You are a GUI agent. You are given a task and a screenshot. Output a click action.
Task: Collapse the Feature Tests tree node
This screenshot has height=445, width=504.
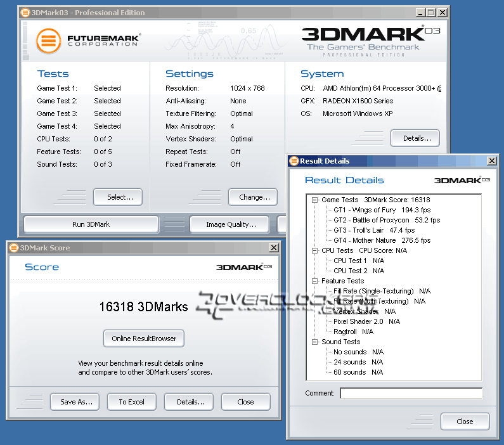point(314,281)
